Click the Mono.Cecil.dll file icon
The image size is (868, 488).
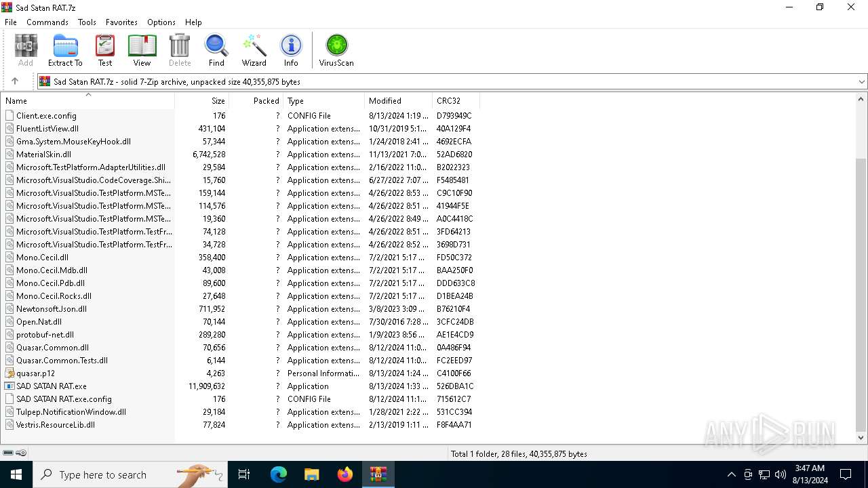tap(9, 258)
